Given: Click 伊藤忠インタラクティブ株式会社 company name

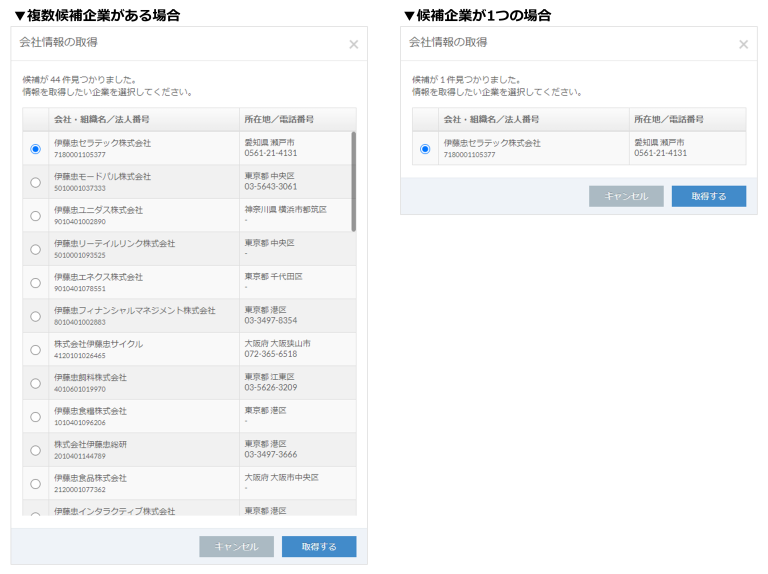Looking at the screenshot, I should coord(115,511).
